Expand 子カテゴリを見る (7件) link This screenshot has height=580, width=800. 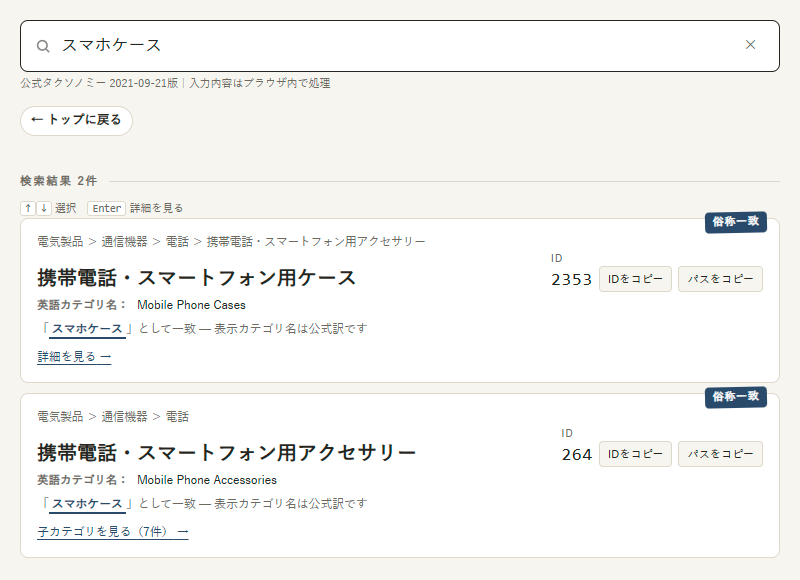113,532
